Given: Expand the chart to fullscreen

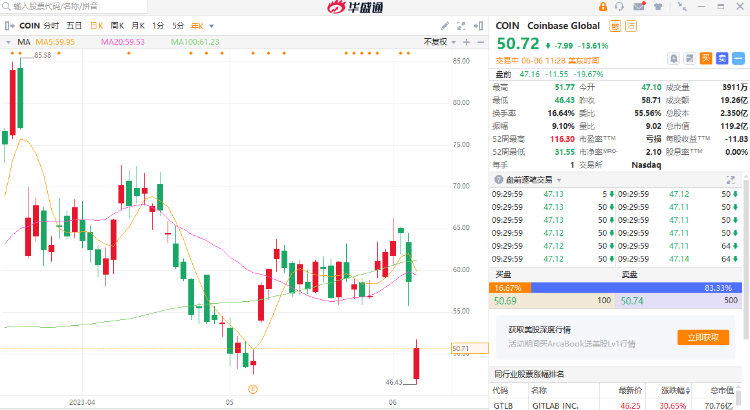Looking at the screenshot, I should [x=461, y=26].
